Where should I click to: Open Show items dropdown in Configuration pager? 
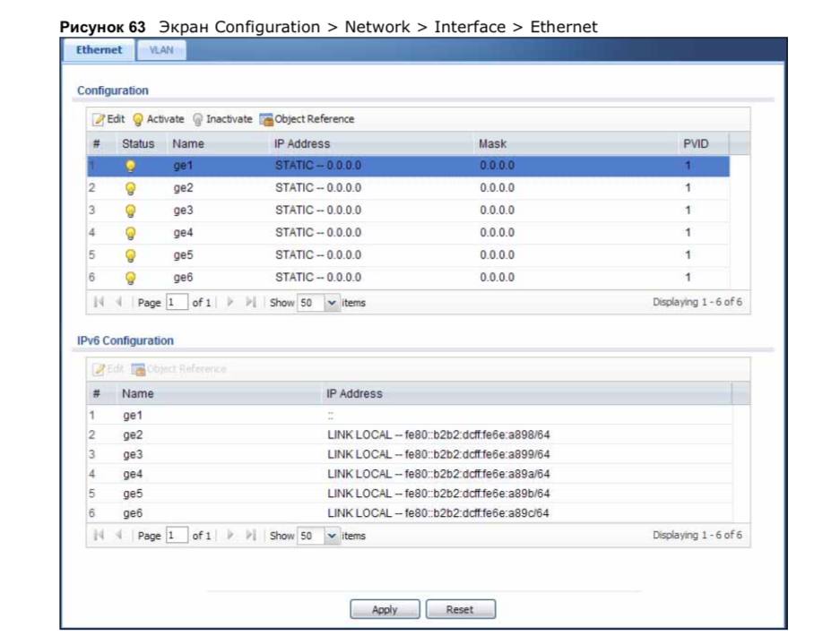tap(332, 303)
